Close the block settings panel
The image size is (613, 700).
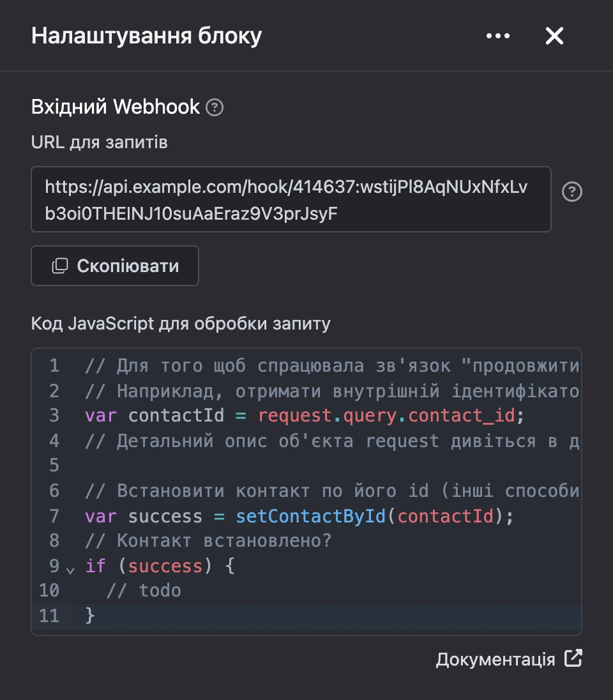pyautogui.click(x=554, y=36)
